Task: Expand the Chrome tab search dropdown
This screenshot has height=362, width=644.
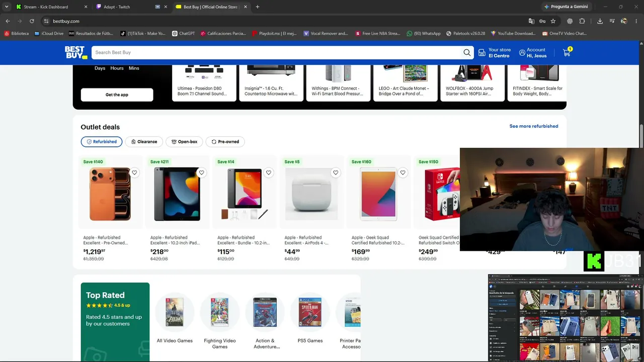Action: [7, 7]
